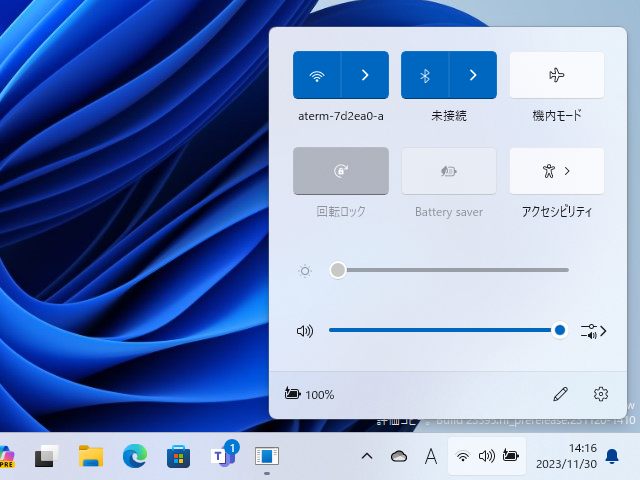This screenshot has width=640, height=480.
Task: Launch Microsoft Edge from the taskbar
Action: (x=135, y=456)
